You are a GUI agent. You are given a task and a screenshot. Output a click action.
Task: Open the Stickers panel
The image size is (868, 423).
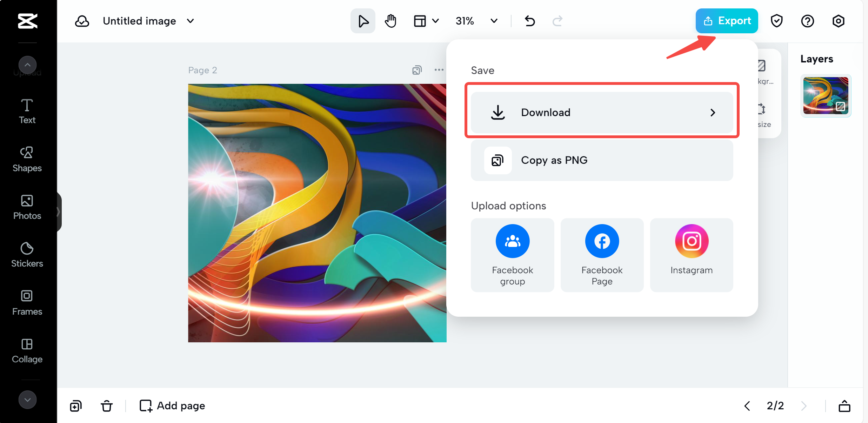(x=27, y=255)
